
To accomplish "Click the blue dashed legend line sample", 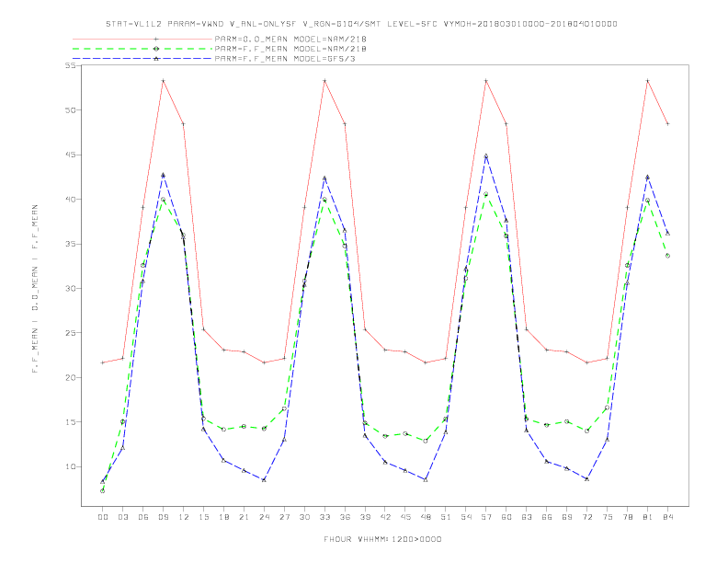I will pos(142,59).
